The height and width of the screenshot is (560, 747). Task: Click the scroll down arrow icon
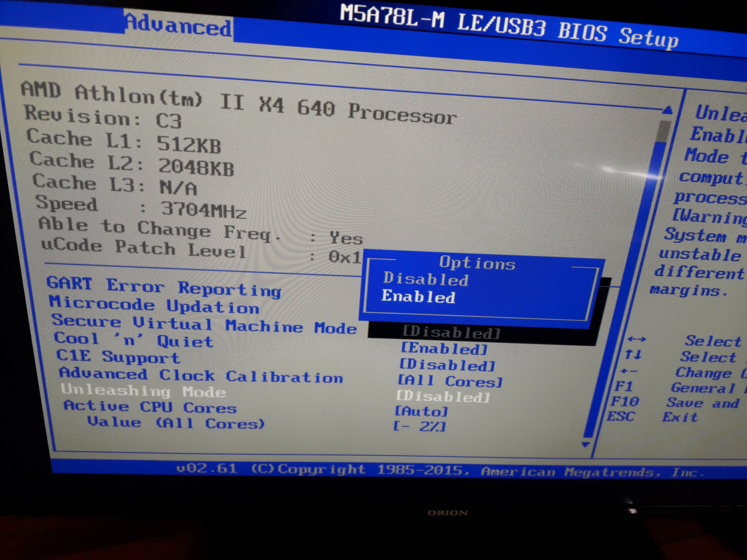coord(586,444)
